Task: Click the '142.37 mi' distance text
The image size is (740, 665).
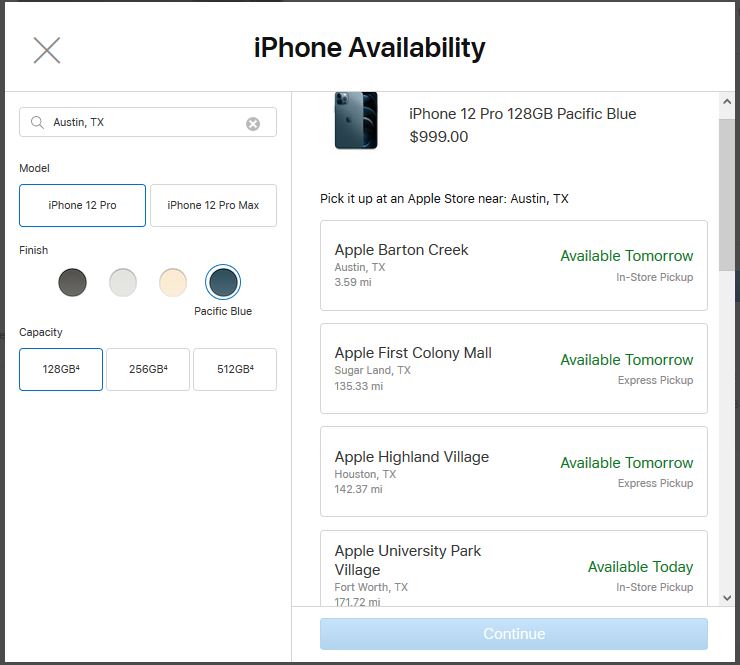Action: pos(359,489)
